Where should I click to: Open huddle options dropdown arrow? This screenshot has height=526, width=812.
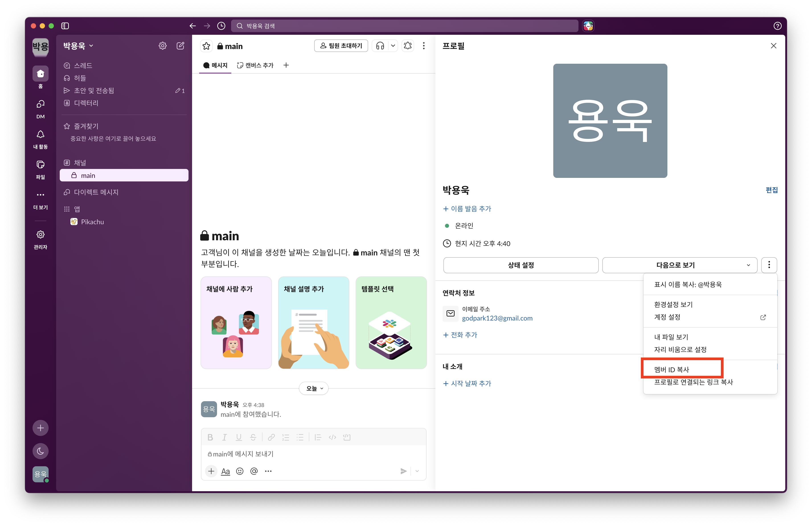(x=393, y=46)
